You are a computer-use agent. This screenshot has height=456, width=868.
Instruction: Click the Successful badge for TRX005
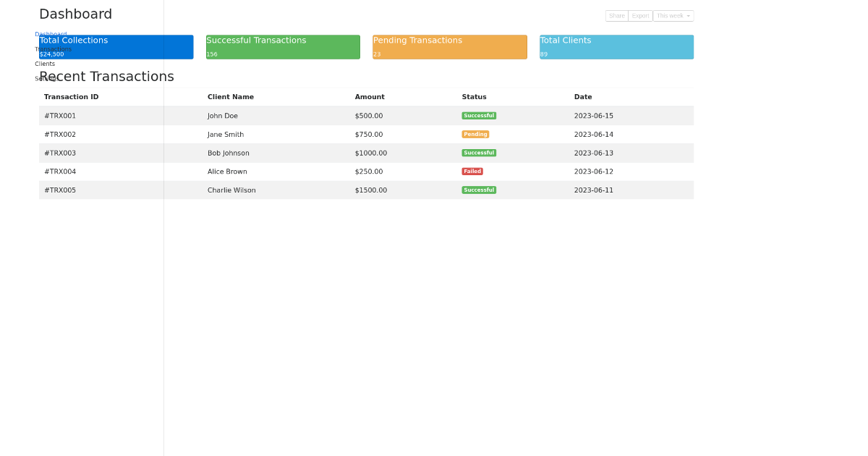(479, 190)
